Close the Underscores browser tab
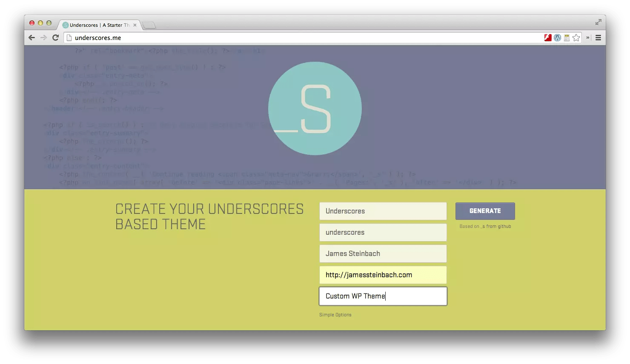Screen dimensions: 630x364 [135, 25]
